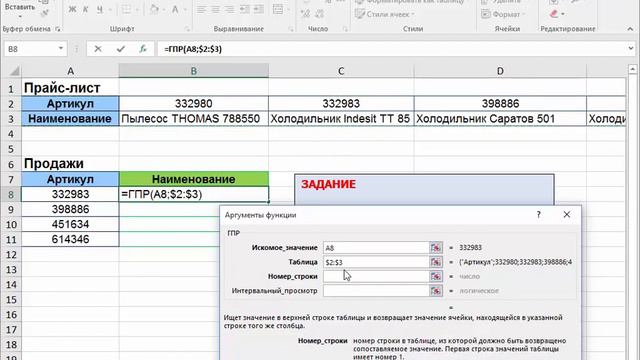Select column D header
This screenshot has height=360, width=640.
click(500, 71)
